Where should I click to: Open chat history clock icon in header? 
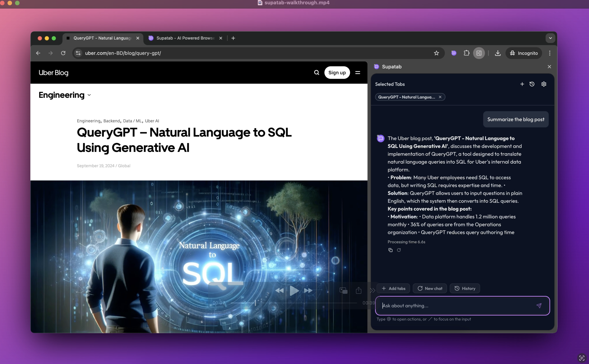[532, 84]
